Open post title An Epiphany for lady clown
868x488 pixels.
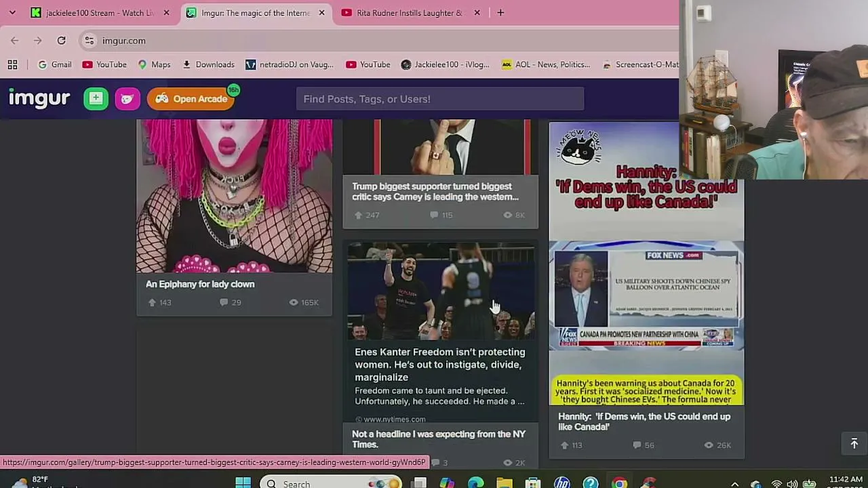(x=200, y=284)
